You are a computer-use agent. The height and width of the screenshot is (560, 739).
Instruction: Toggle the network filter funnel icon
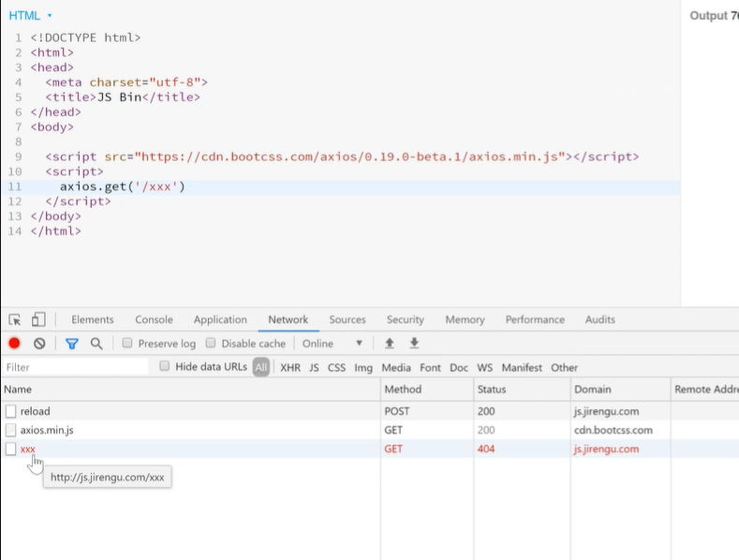(x=72, y=344)
